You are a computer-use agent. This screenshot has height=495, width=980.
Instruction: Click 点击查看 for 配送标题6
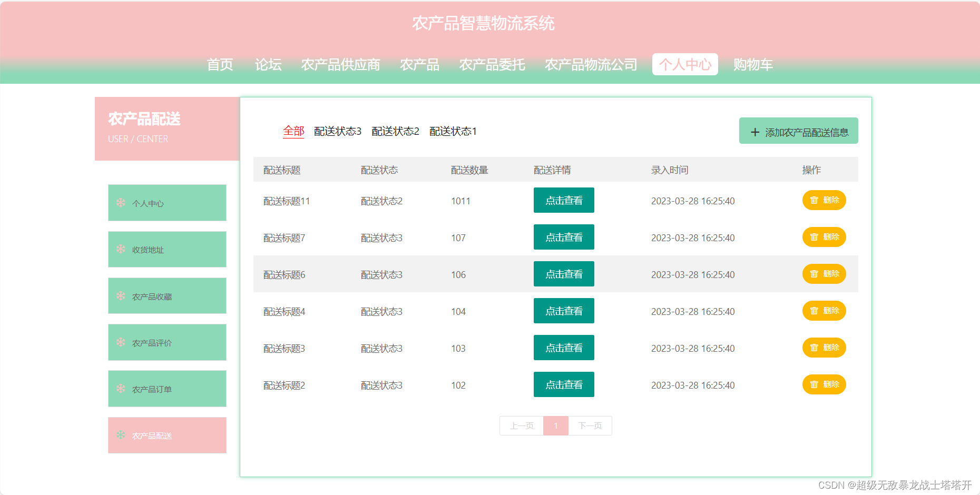[564, 274]
